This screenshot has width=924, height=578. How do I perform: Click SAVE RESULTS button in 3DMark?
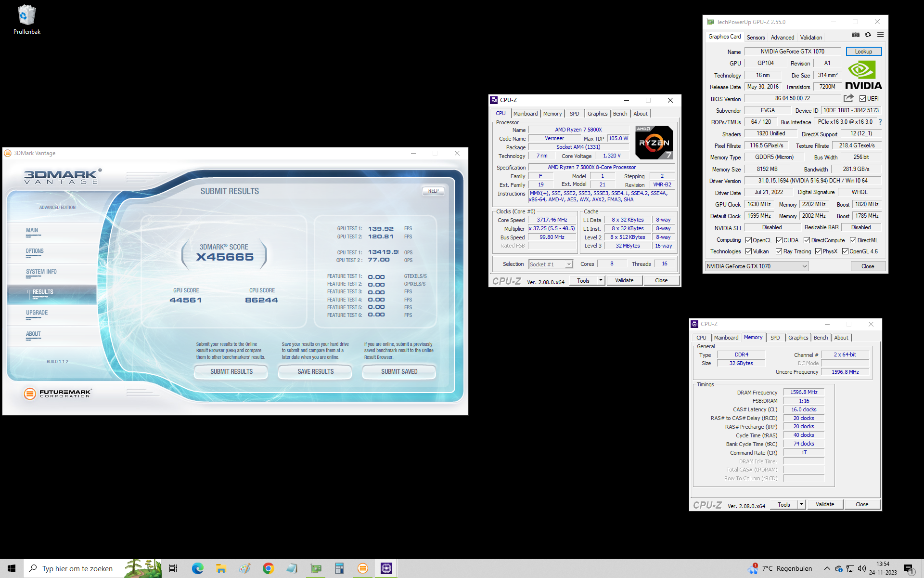[315, 371]
